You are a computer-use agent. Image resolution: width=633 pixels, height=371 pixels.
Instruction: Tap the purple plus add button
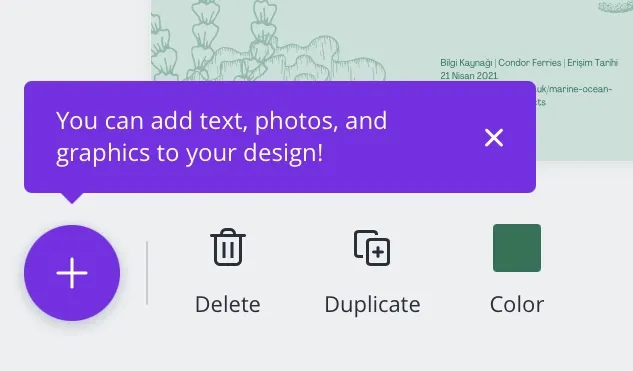click(72, 273)
